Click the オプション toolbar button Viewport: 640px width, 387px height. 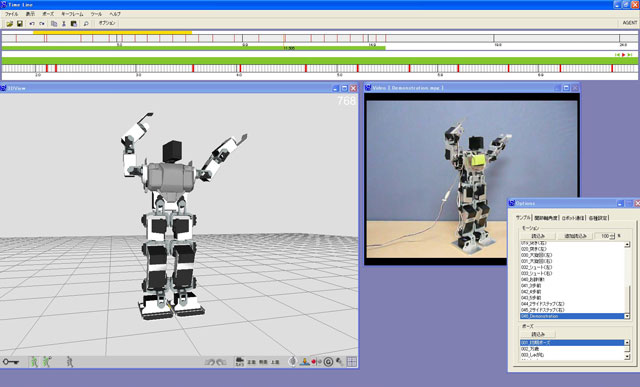point(107,23)
